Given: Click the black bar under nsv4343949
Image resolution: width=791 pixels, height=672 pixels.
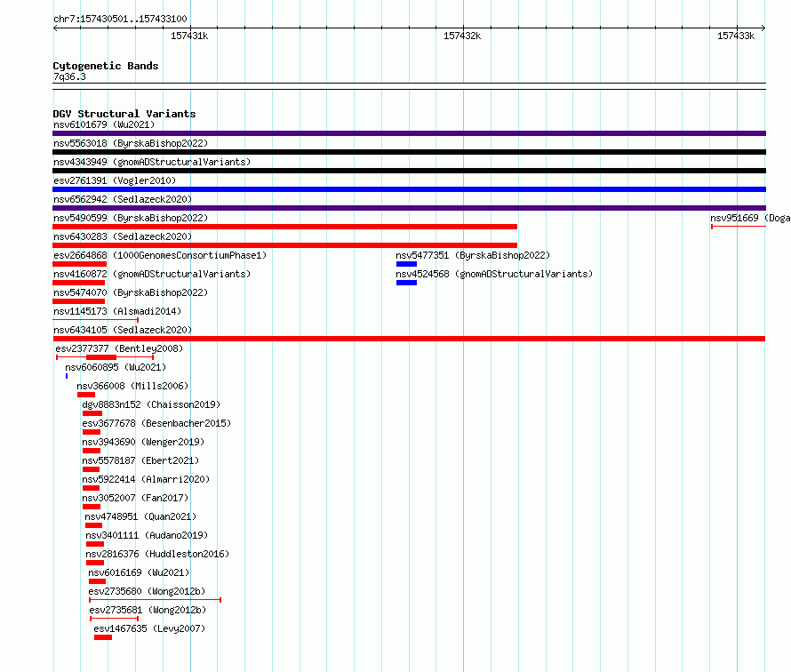Looking at the screenshot, I should tap(409, 171).
